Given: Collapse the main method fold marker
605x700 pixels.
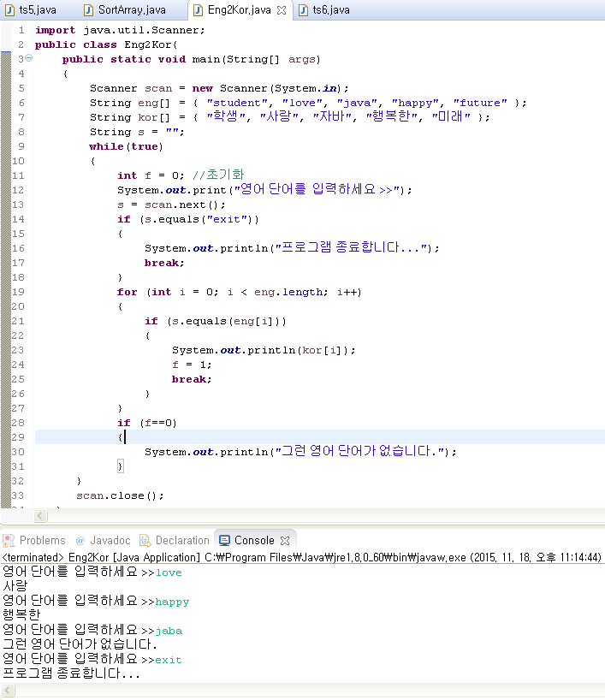Looking at the screenshot, I should click(28, 58).
